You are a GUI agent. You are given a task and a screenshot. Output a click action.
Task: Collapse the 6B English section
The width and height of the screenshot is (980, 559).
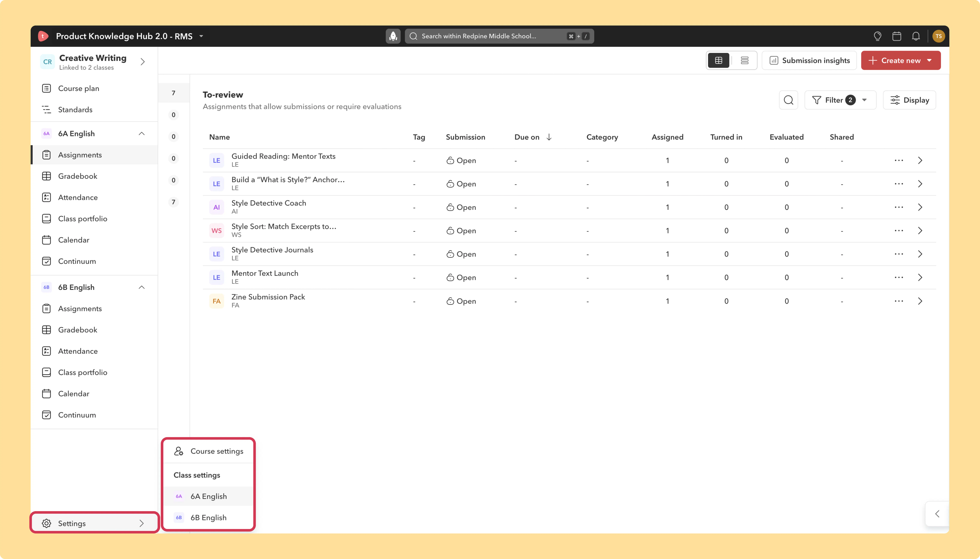click(142, 287)
